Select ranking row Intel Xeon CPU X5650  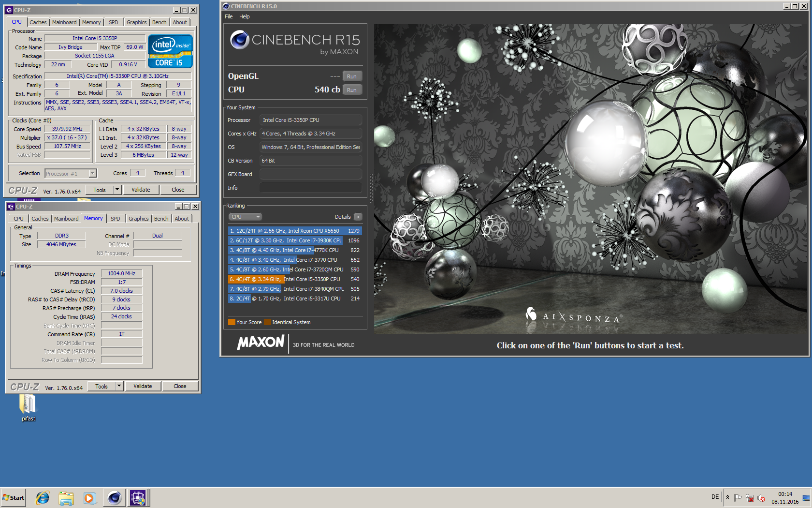[295, 231]
